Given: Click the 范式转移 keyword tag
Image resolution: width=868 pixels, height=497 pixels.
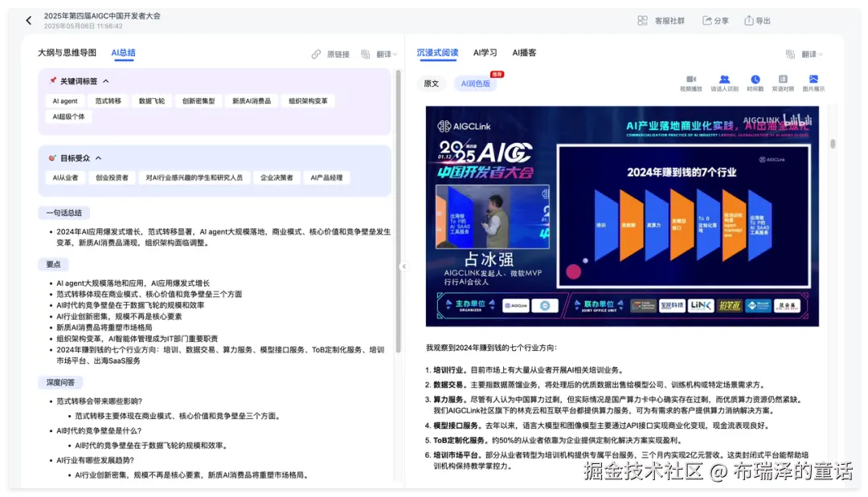Looking at the screenshot, I should pos(108,101).
